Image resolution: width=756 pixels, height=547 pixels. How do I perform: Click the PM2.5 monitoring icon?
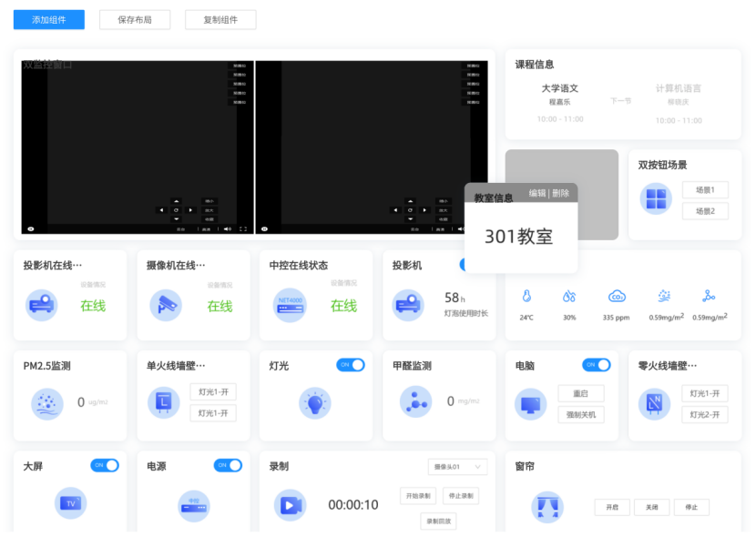click(47, 402)
